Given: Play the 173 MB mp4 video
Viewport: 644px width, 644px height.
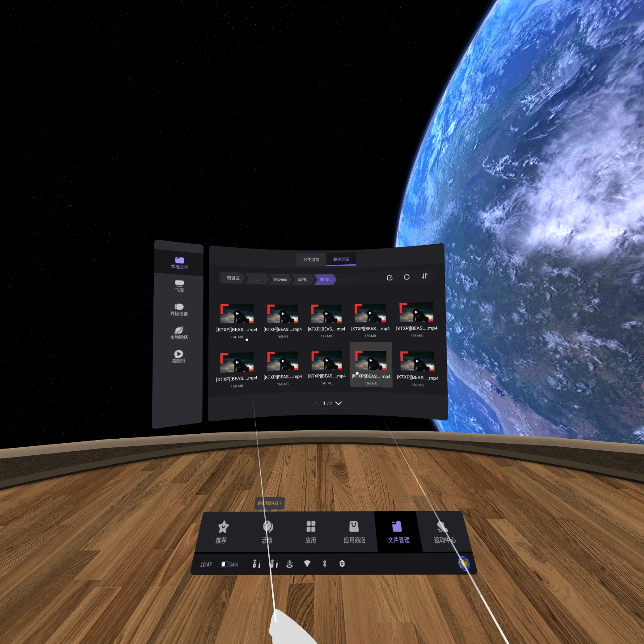Looking at the screenshot, I should tap(416, 319).
